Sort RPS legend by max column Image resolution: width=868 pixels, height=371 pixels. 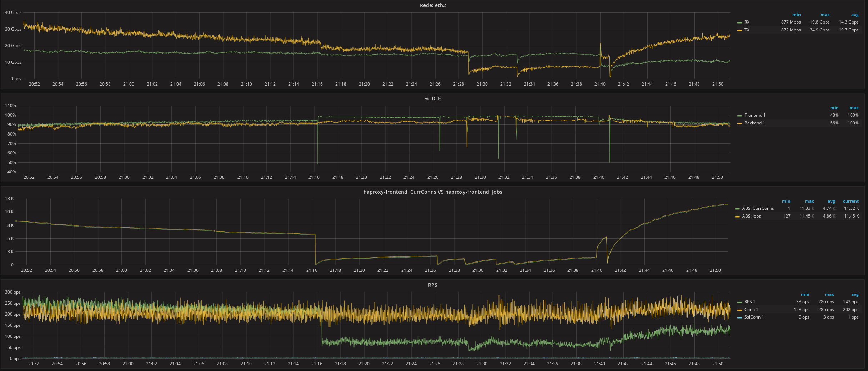point(829,294)
